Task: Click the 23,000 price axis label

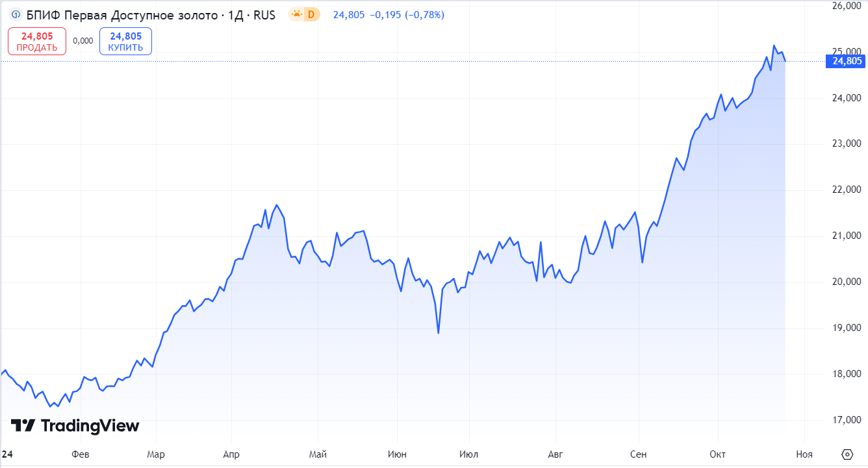Action: [x=845, y=144]
